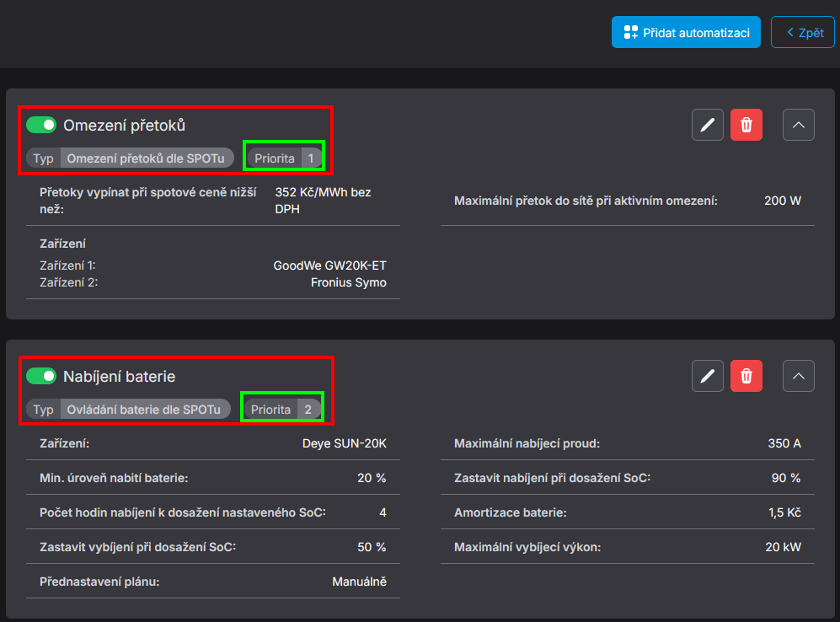Click pencil icon for Nabíjení baterie
Image resolution: width=840 pixels, height=622 pixels.
point(708,376)
